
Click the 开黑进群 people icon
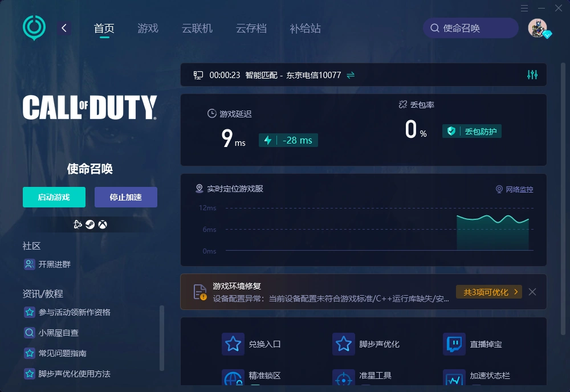point(30,264)
